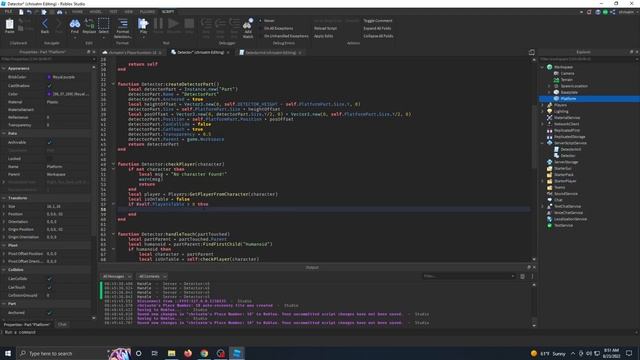This screenshot has width=640, height=360.
Task: Toggle the Locked checkbox
Action: [49, 159]
